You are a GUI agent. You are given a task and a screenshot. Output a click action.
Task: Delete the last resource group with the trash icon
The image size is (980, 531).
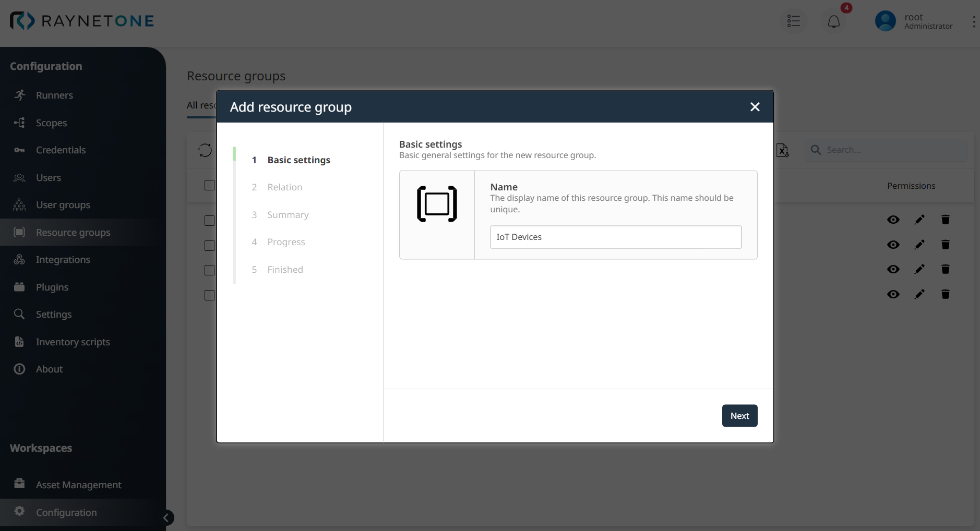(x=945, y=294)
